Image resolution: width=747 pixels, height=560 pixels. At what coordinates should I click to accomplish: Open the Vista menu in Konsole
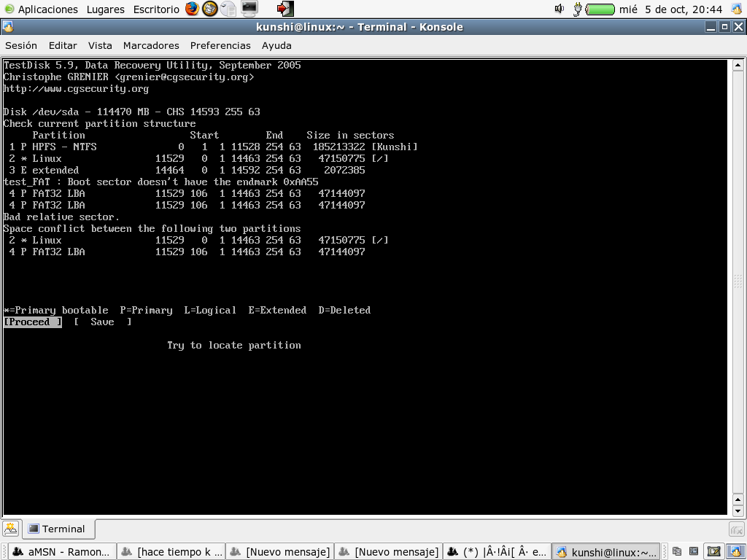click(100, 45)
